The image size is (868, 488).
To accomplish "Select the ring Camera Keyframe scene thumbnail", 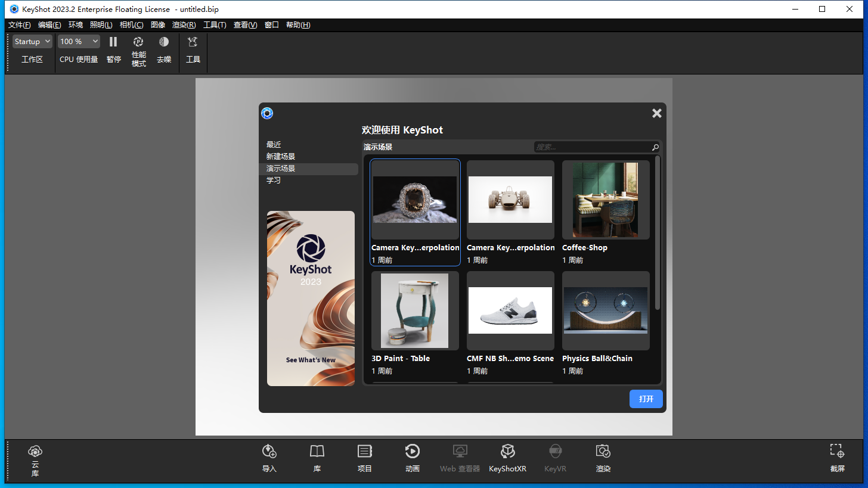I will pyautogui.click(x=415, y=200).
